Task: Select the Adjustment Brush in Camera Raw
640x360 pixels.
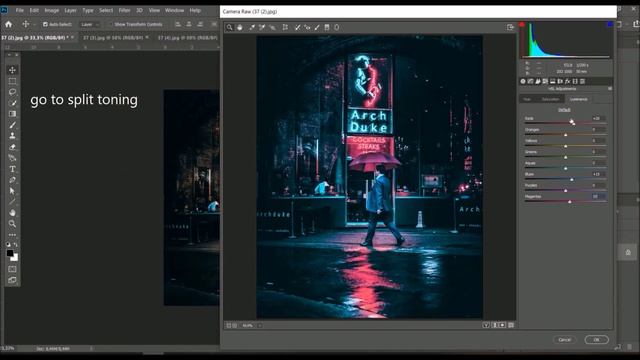Action: coord(317,27)
